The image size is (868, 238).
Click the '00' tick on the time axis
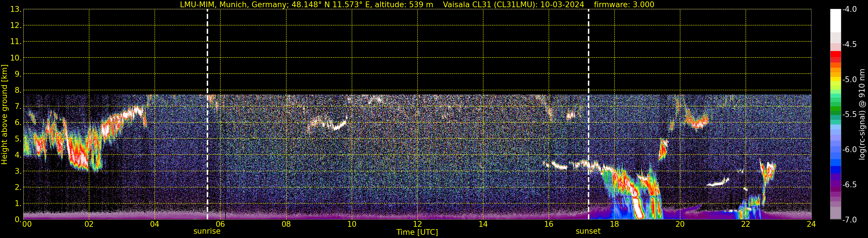tap(27, 224)
